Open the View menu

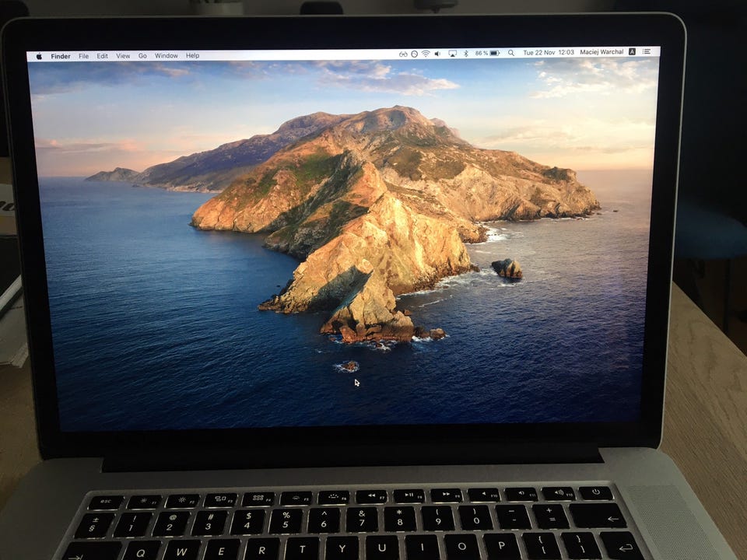click(x=123, y=56)
